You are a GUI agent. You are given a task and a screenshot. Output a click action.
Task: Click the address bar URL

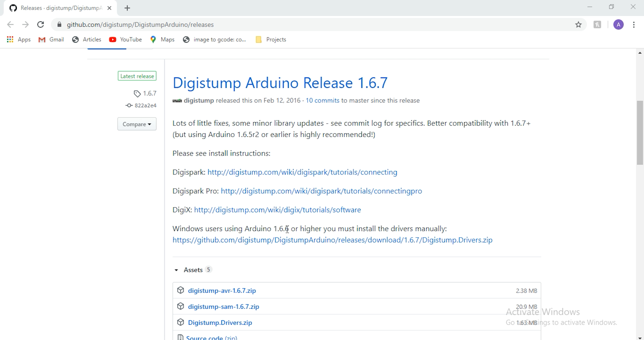[x=140, y=25]
